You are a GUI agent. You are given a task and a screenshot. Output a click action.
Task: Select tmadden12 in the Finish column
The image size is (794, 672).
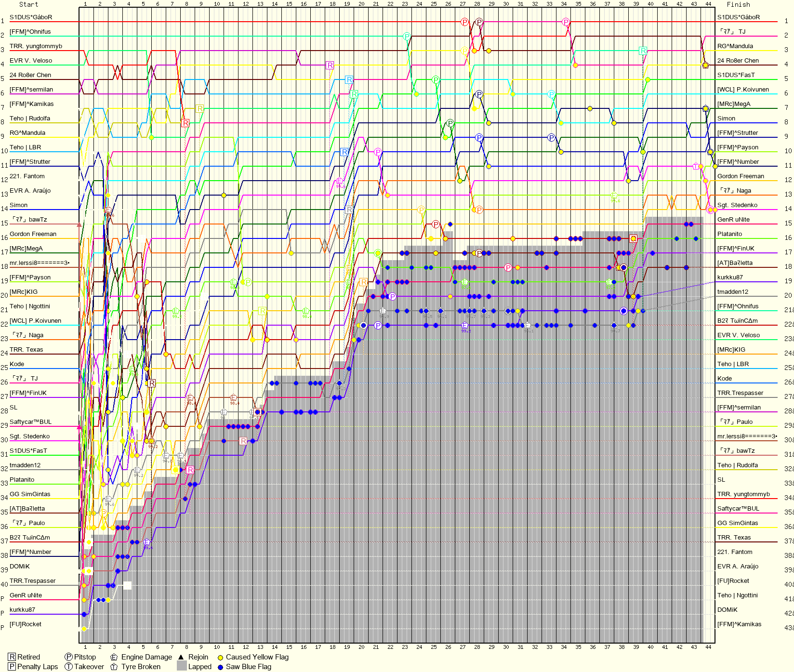coord(733,292)
